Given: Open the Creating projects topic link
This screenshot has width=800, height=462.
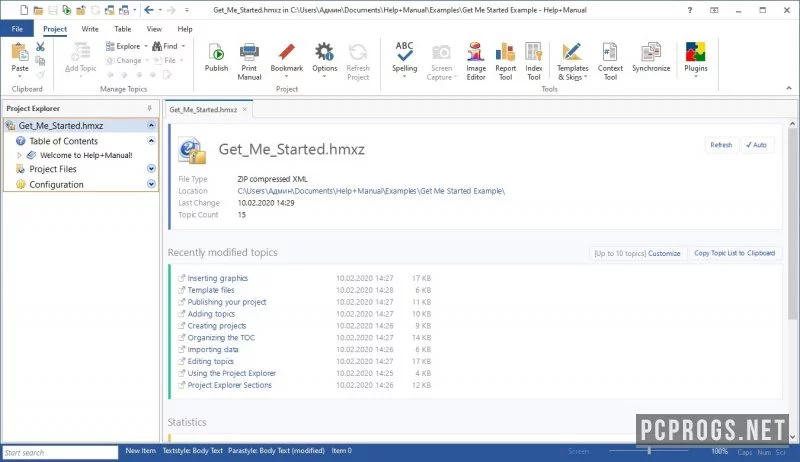Looking at the screenshot, I should (x=217, y=325).
